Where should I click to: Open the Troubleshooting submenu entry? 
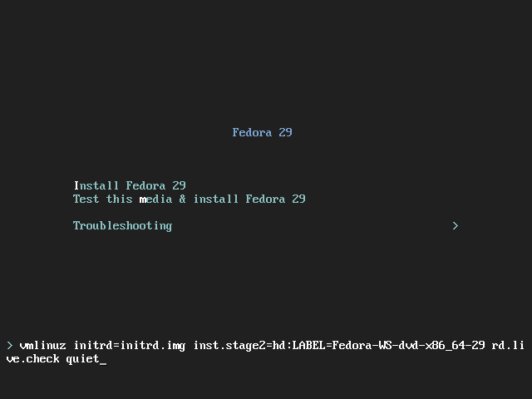(x=122, y=226)
